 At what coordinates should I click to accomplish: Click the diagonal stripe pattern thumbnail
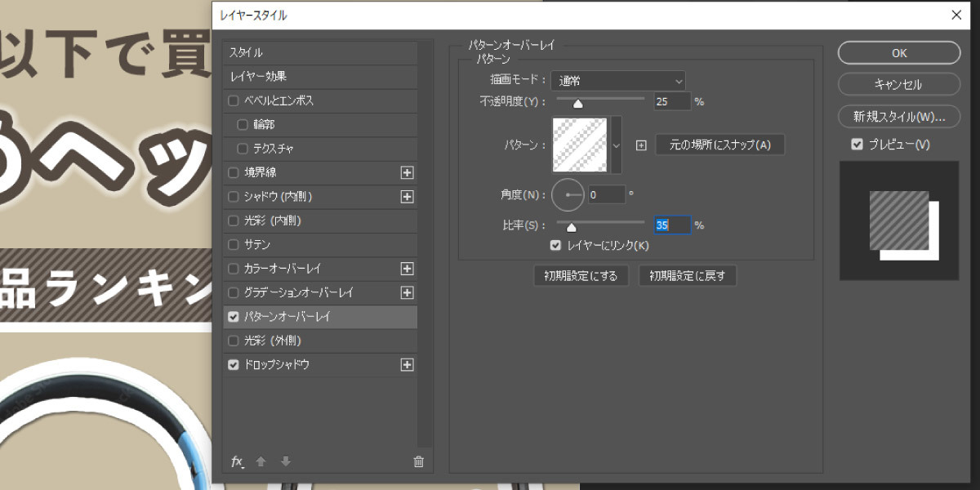point(580,145)
